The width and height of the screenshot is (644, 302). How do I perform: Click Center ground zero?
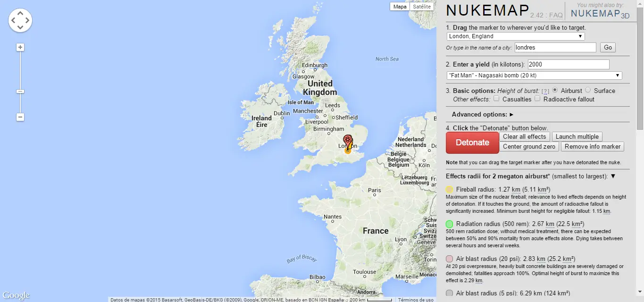tap(529, 147)
